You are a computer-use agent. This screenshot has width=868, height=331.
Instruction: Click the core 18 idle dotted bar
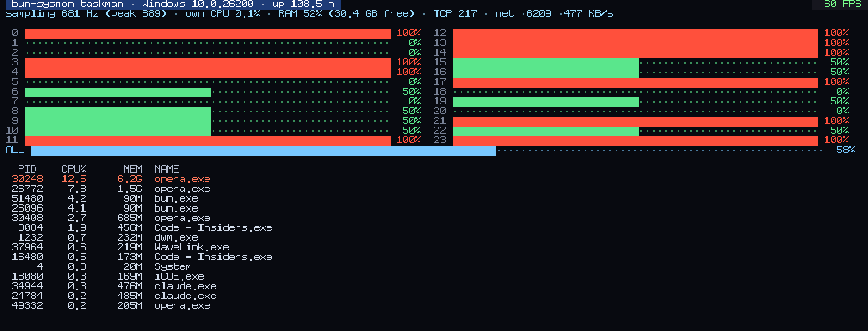click(x=636, y=92)
